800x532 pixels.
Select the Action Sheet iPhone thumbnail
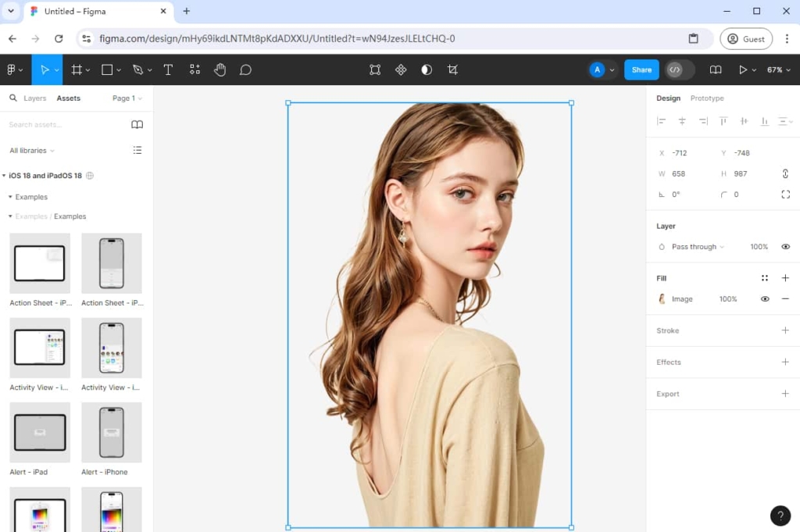pyautogui.click(x=112, y=262)
